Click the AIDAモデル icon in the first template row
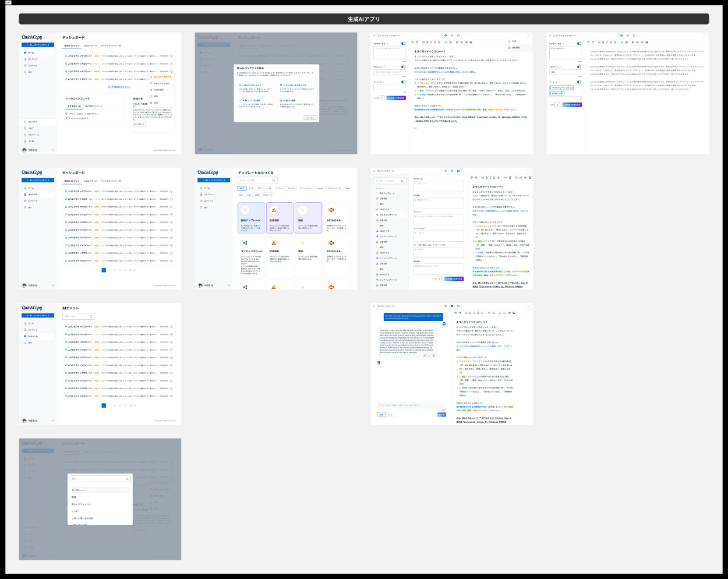The height and width of the screenshot is (579, 728). point(331,210)
